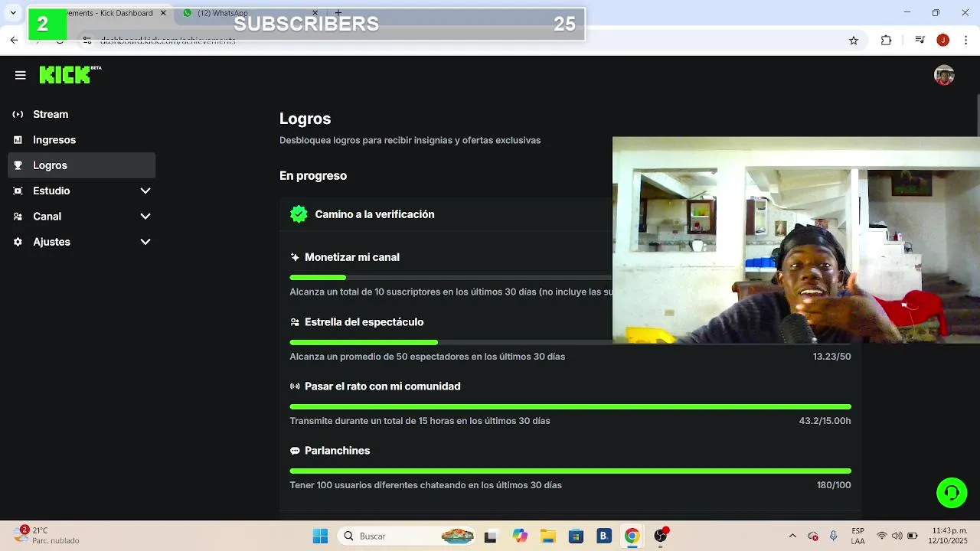Expand the Estudio menu

[x=145, y=191]
